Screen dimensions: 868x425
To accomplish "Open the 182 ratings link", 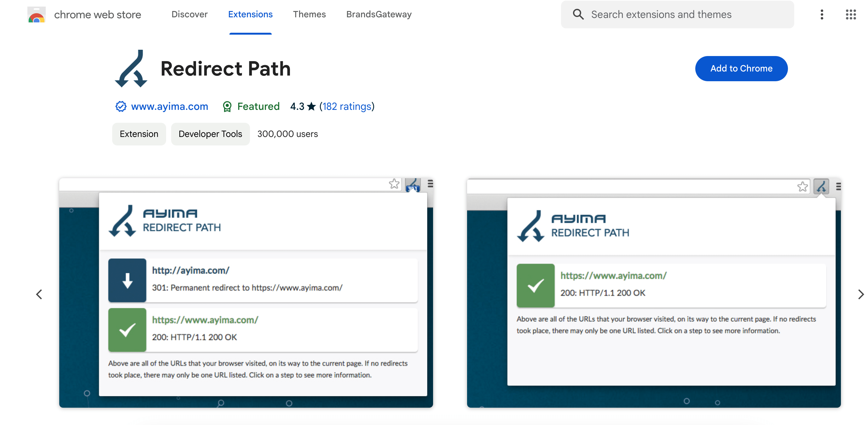I will (x=347, y=106).
